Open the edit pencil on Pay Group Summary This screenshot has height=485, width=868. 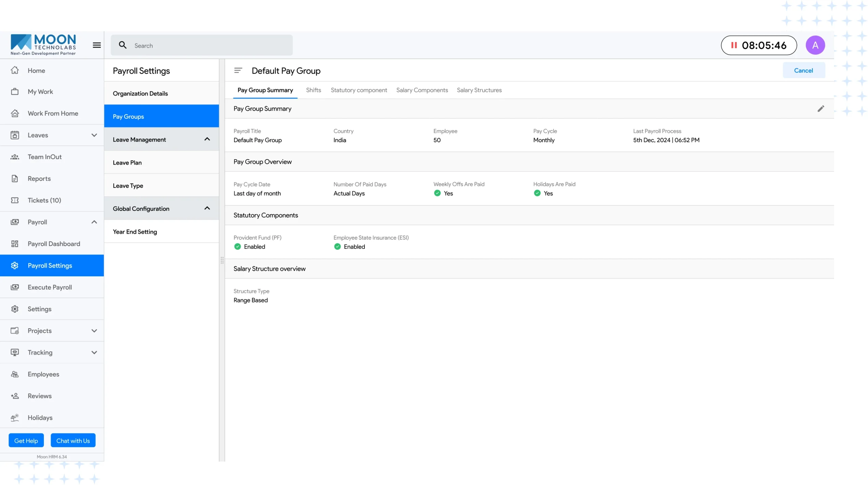pyautogui.click(x=821, y=109)
